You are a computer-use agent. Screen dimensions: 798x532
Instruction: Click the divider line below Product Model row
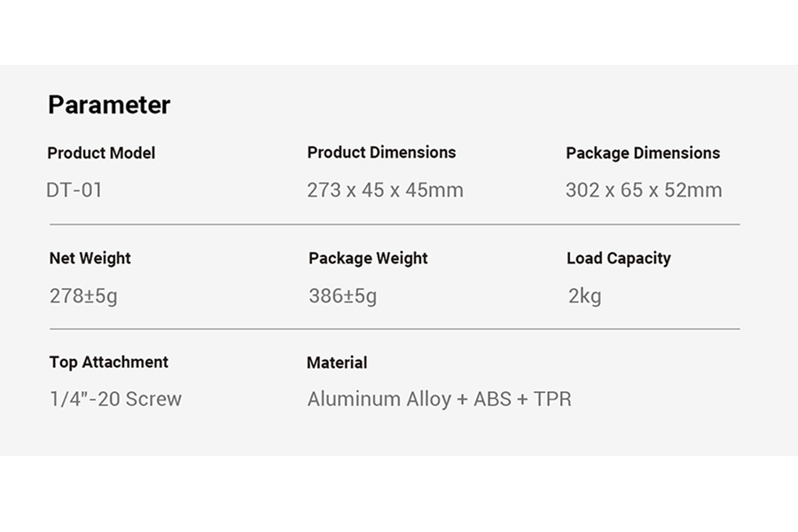395,224
